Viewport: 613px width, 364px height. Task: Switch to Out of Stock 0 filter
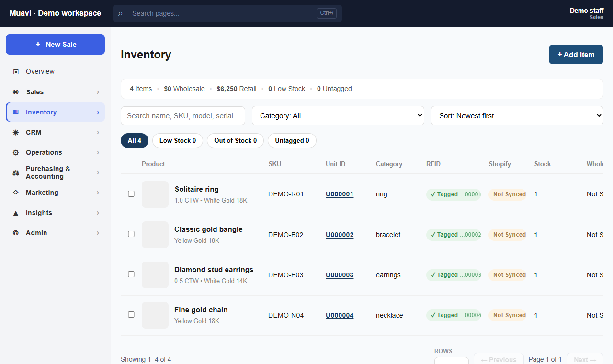pos(235,141)
